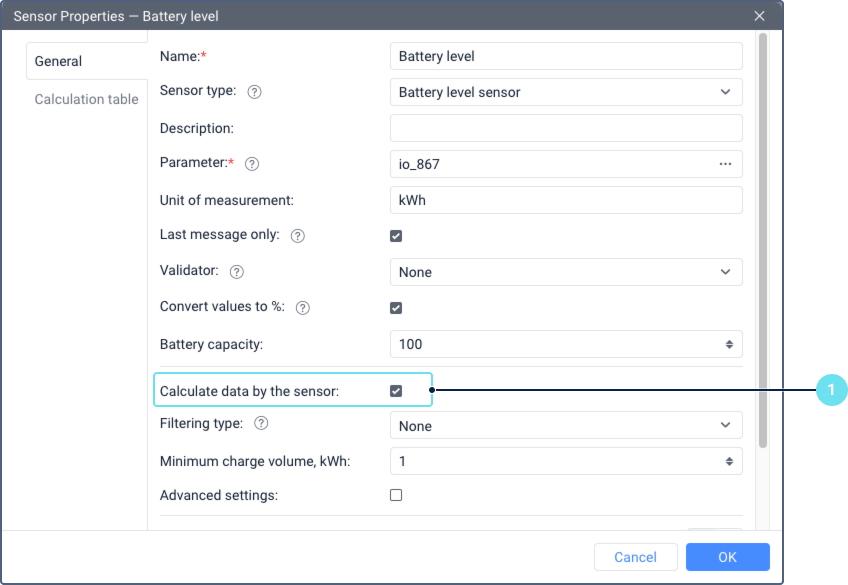Uncheck Convert values to % checkbox

pos(396,308)
